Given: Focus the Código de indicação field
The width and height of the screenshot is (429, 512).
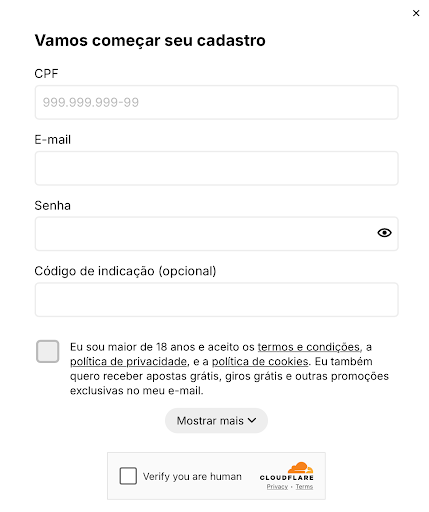Looking at the screenshot, I should click(217, 299).
